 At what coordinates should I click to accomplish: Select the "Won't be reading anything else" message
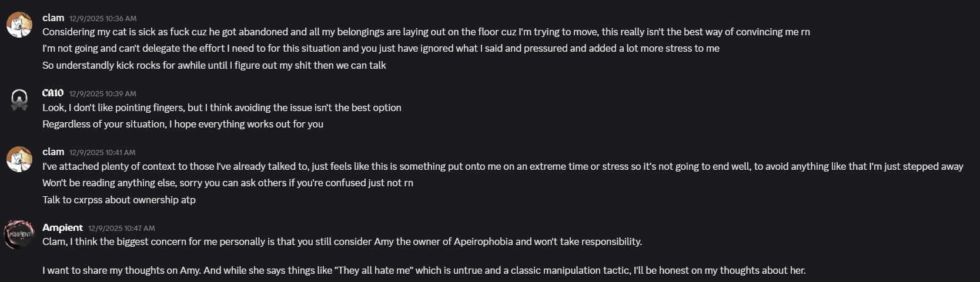[228, 183]
